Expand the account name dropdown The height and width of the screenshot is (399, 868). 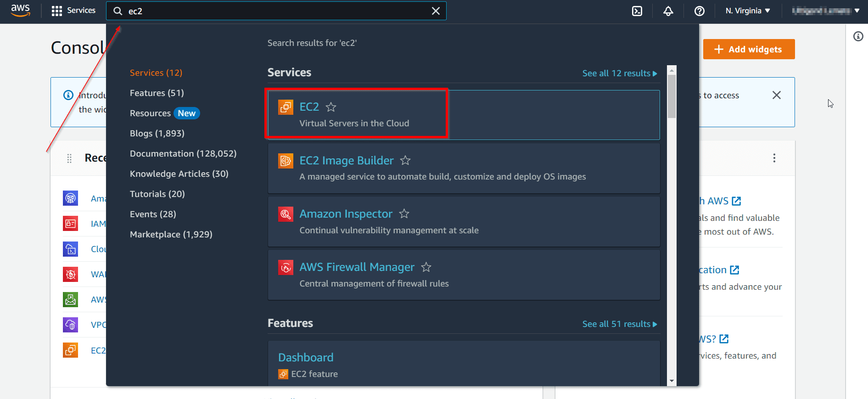[x=826, y=11]
